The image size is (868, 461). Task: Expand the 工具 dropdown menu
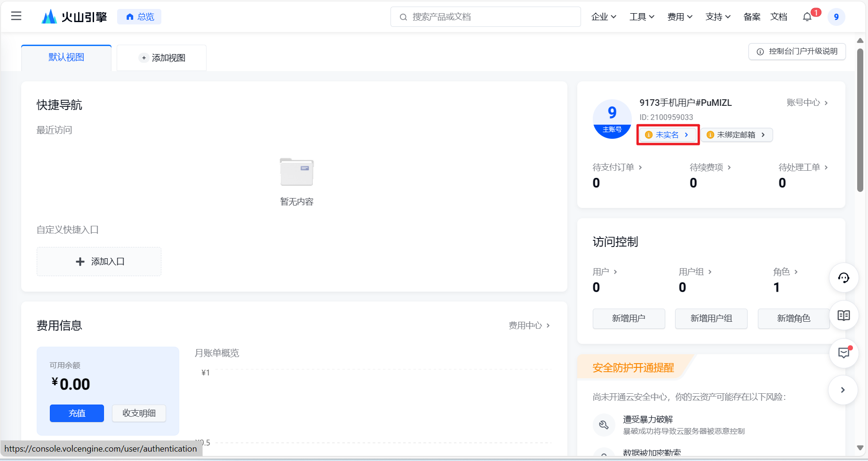642,17
